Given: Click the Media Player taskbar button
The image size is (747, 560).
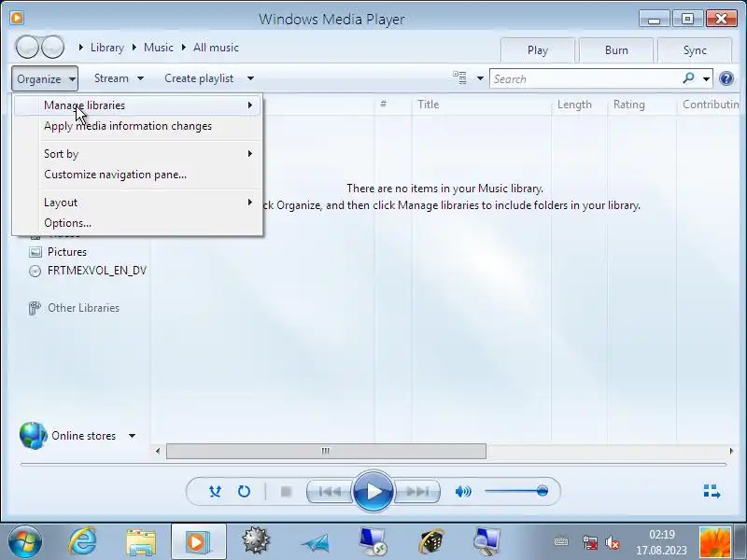Looking at the screenshot, I should [x=199, y=541].
